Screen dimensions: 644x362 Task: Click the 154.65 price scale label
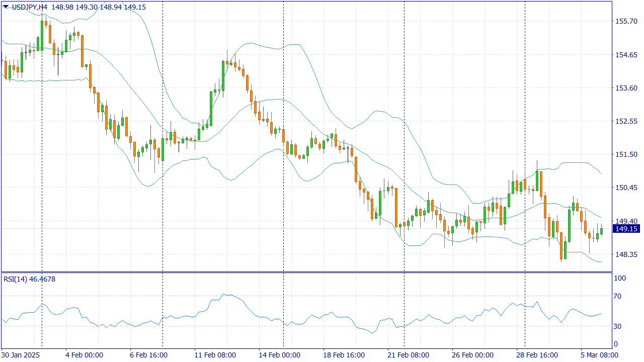pyautogui.click(x=626, y=54)
